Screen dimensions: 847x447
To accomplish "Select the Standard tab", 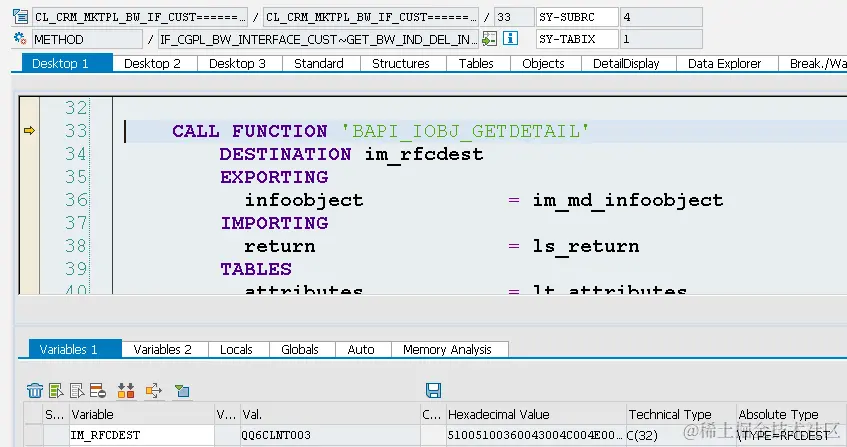I will (x=319, y=64).
